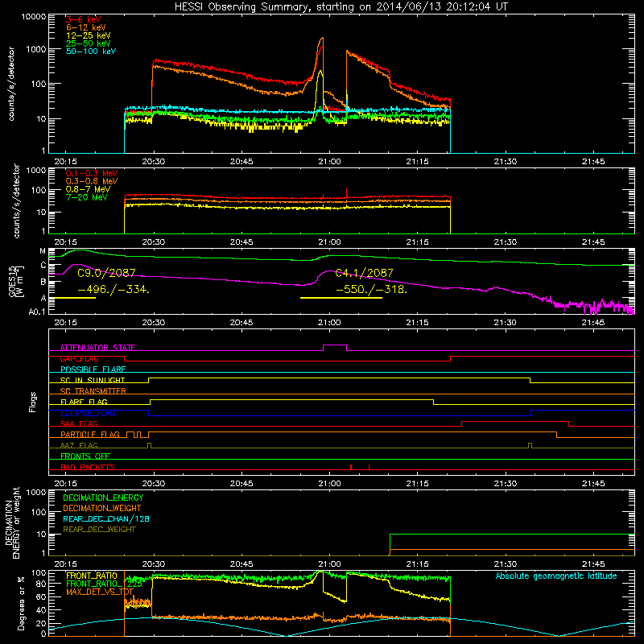Click the 10000 tick label on top panel
This screenshot has height=644, width=644.
pyautogui.click(x=34, y=16)
